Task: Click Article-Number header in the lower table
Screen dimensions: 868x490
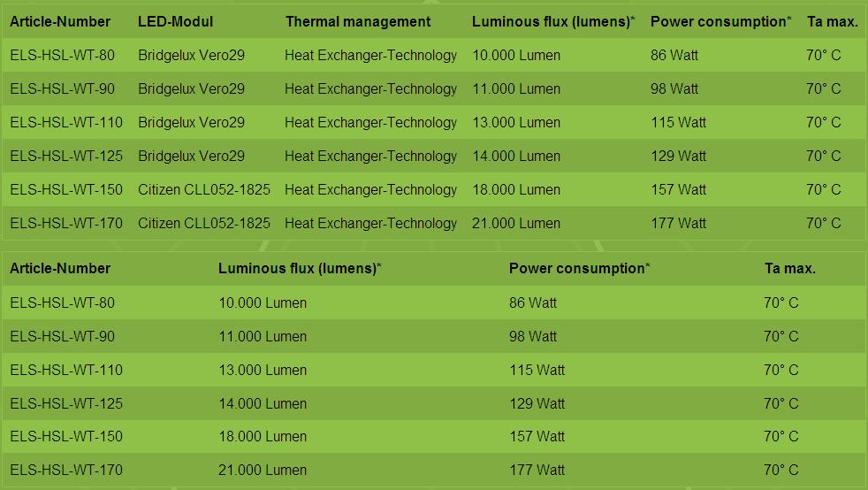Action: click(x=60, y=268)
